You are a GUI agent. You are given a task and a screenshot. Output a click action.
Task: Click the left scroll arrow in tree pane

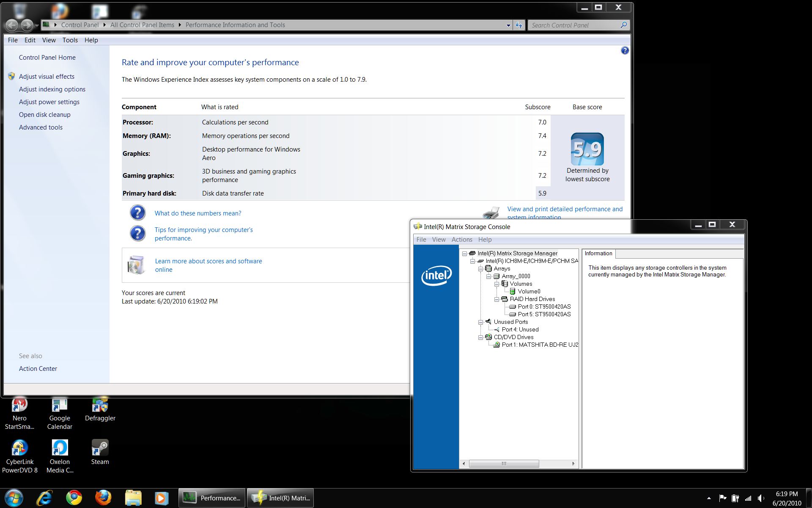(464, 464)
